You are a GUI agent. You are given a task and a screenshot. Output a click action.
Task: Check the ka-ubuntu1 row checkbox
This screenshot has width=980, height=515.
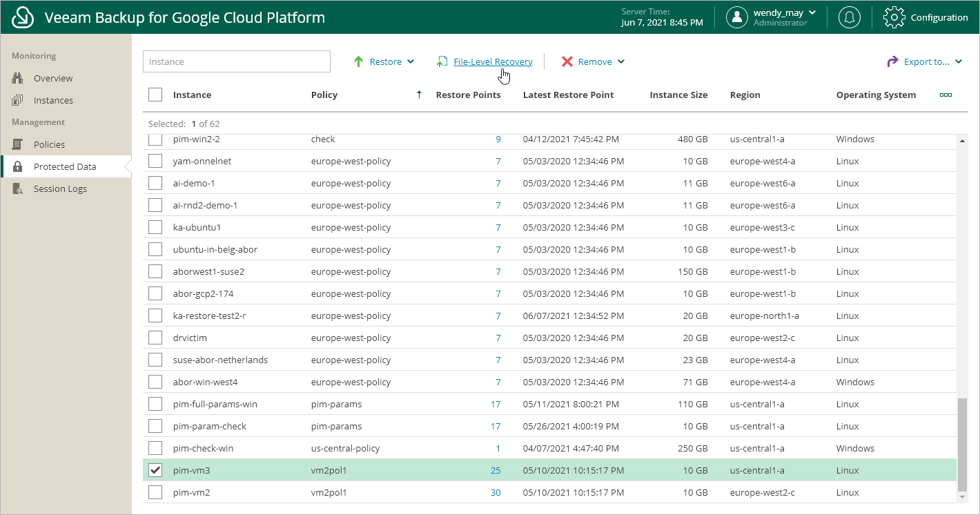(x=155, y=227)
